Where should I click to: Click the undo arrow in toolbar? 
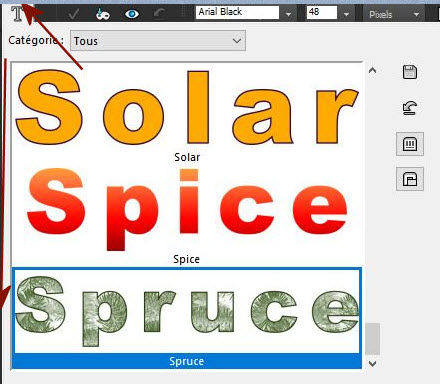tap(160, 14)
